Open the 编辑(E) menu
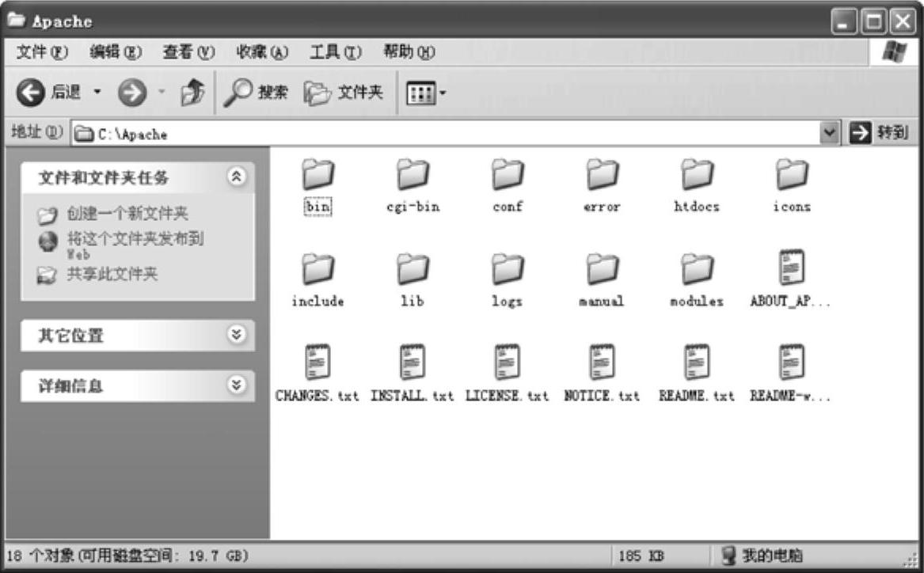The height and width of the screenshot is (573, 924). [116, 51]
